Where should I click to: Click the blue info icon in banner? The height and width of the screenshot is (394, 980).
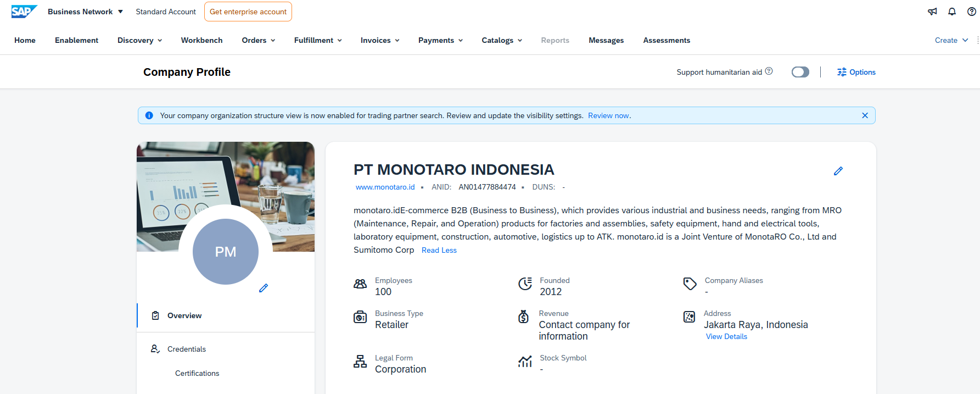click(149, 115)
